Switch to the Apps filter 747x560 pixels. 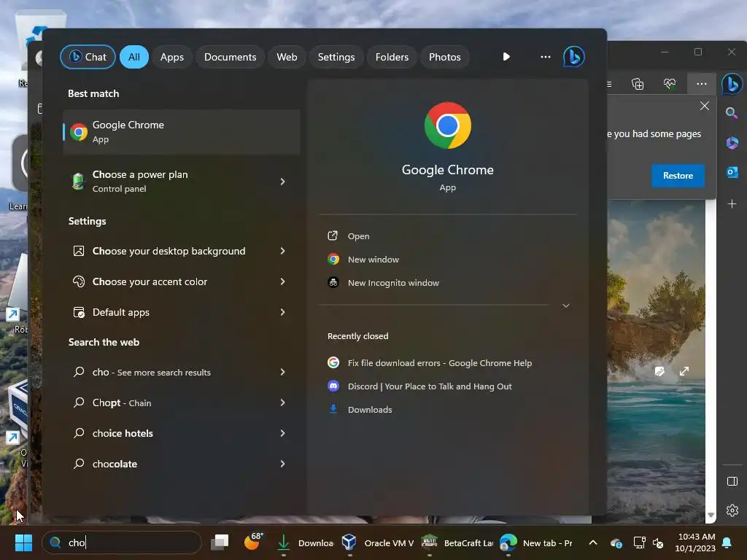pyautogui.click(x=172, y=57)
